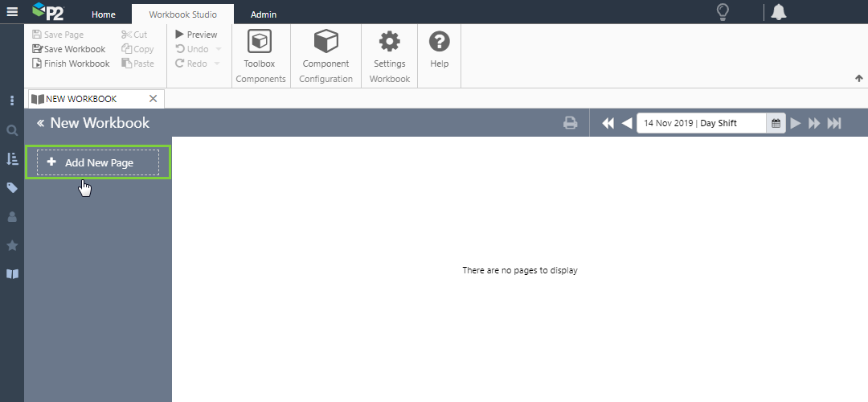Open the sidebar hierarchy sort icon
This screenshot has width=868, height=402.
point(12,159)
